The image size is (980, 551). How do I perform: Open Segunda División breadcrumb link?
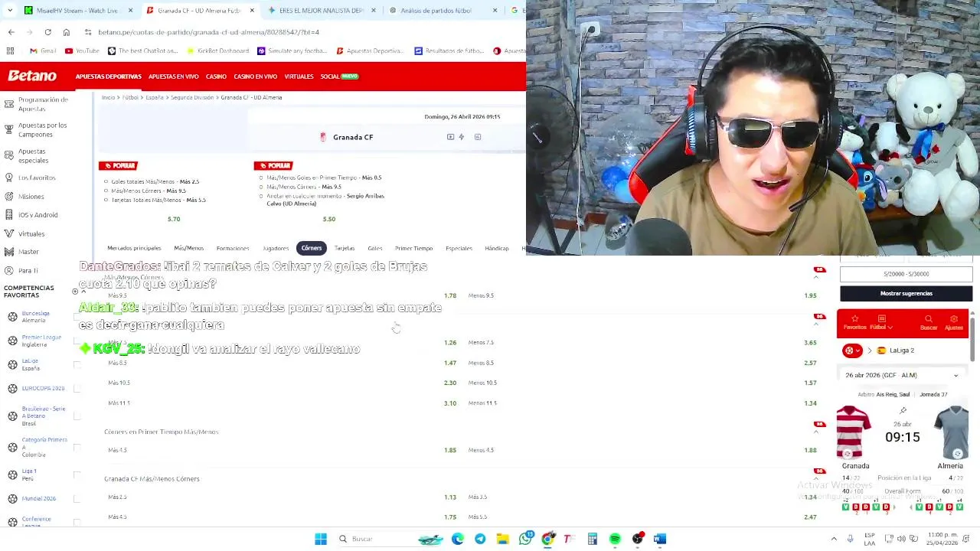[x=192, y=97]
